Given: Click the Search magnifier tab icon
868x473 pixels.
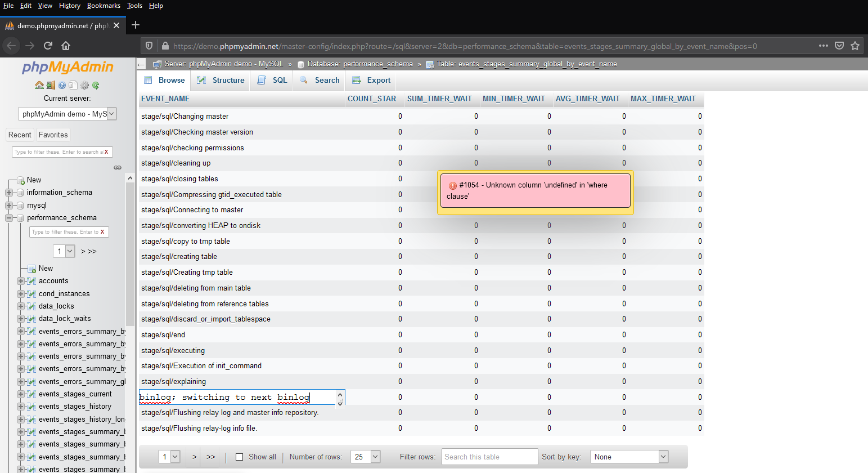Looking at the screenshot, I should 302,80.
